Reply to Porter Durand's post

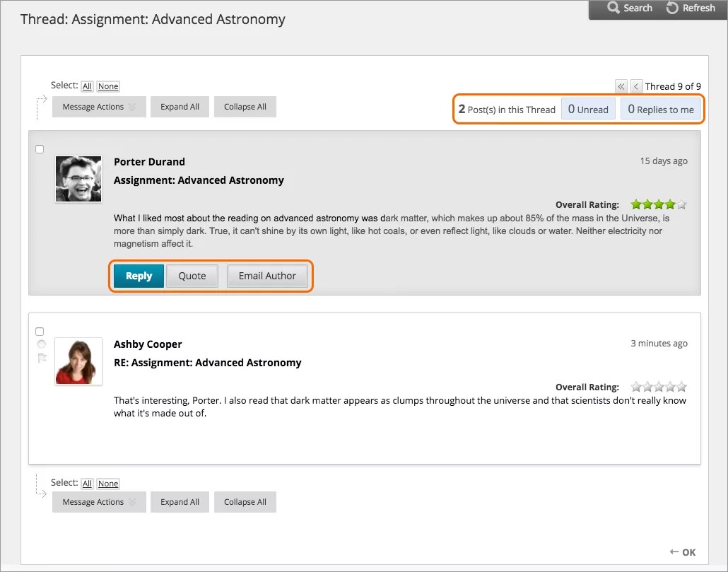tap(139, 276)
